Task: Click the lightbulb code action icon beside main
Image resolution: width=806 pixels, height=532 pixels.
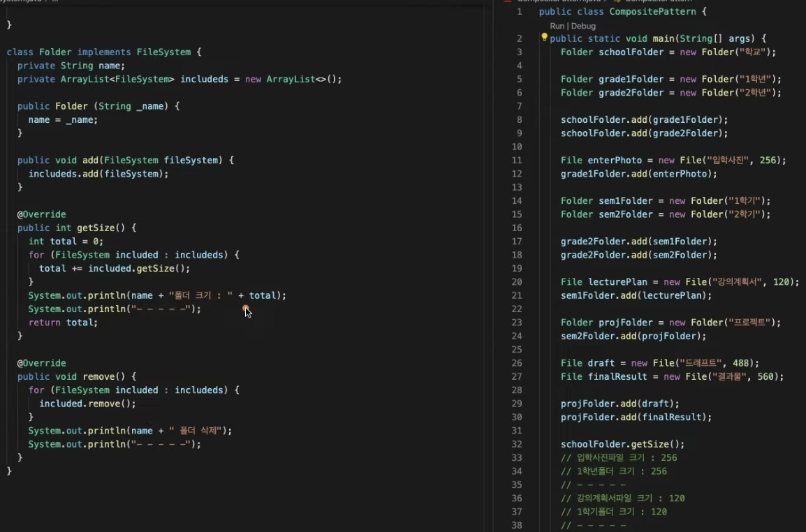Action: pos(544,38)
